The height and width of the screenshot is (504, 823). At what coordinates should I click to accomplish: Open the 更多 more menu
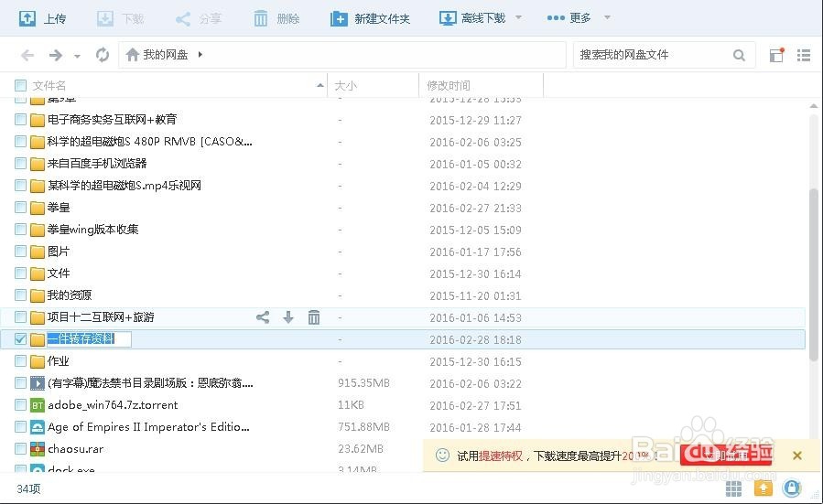pyautogui.click(x=569, y=17)
